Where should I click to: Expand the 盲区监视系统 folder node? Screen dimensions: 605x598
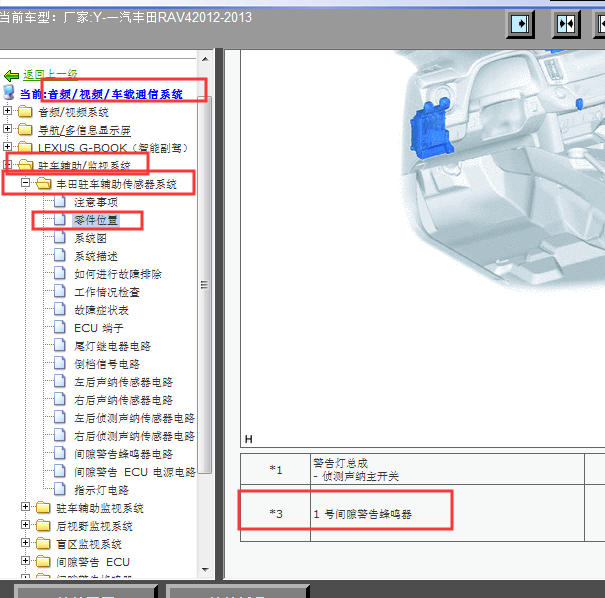pyautogui.click(x=25, y=543)
